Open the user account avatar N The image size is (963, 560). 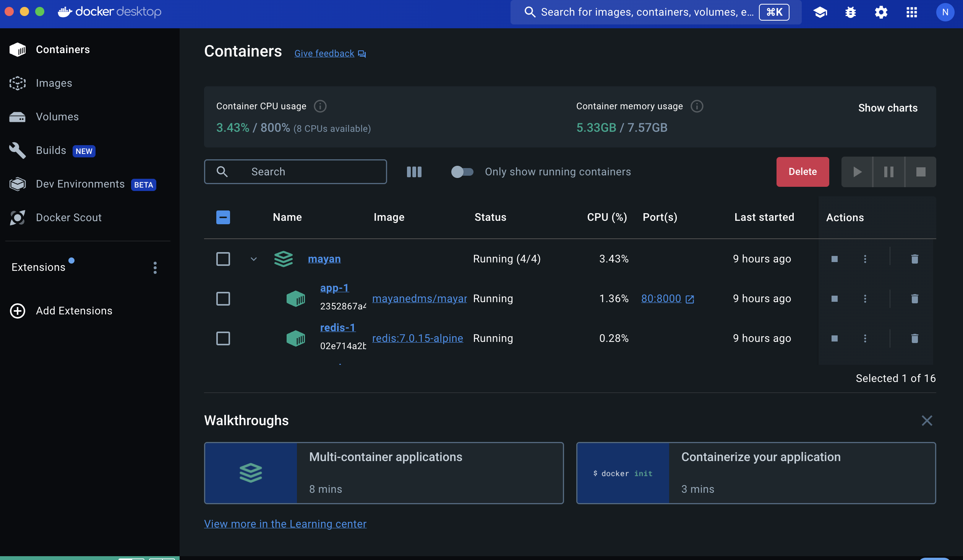(945, 12)
